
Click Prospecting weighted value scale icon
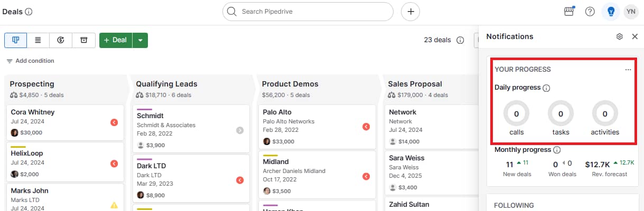click(14, 95)
